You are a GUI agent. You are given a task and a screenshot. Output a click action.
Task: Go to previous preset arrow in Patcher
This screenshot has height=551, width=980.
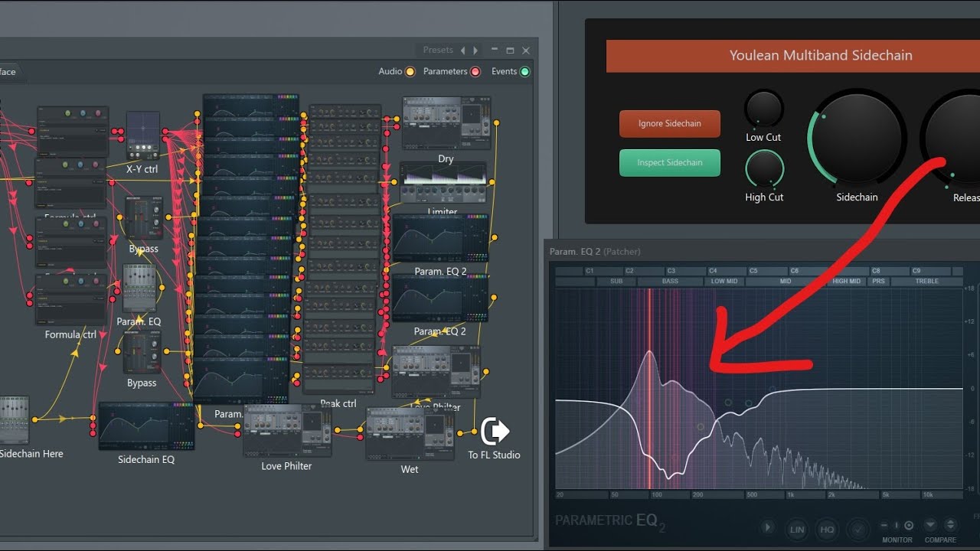click(x=462, y=51)
